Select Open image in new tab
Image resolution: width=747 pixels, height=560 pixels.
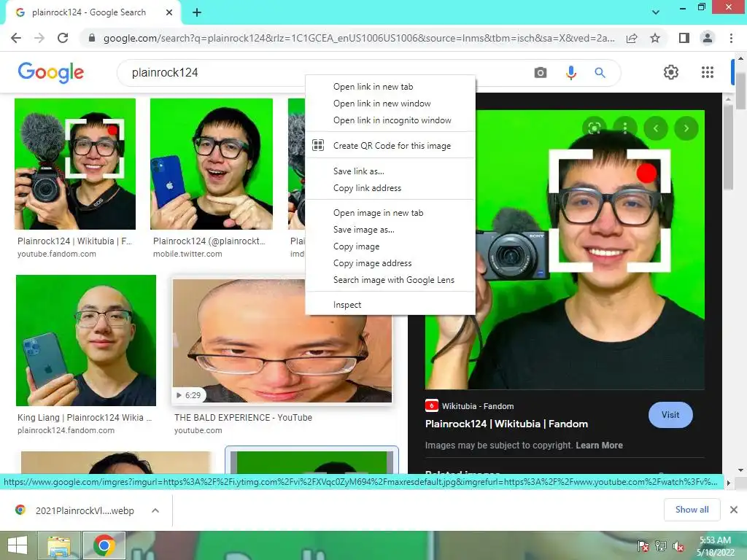pyautogui.click(x=390, y=213)
